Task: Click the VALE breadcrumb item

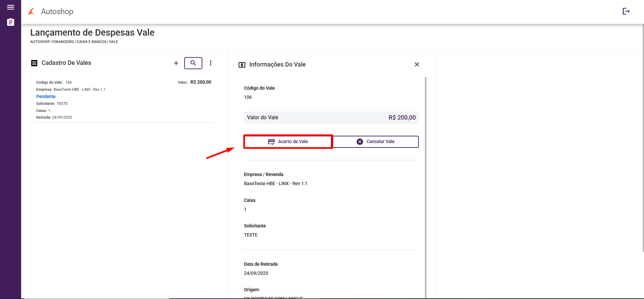Action: pyautogui.click(x=113, y=42)
